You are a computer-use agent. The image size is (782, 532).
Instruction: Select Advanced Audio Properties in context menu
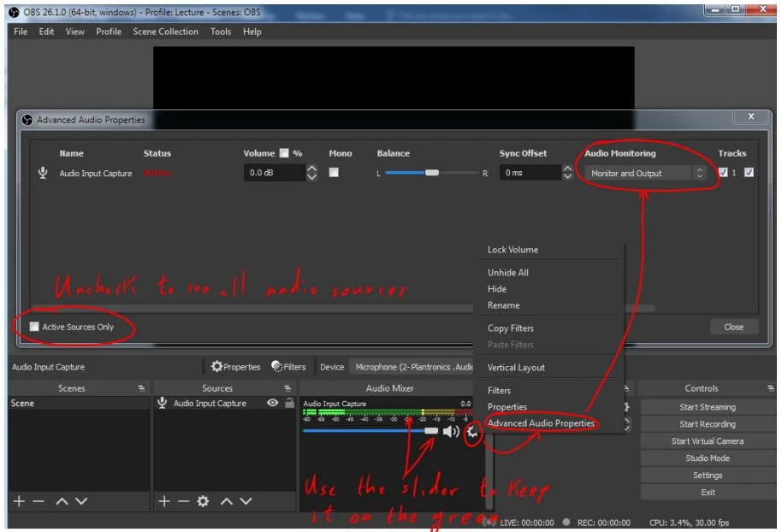click(541, 423)
